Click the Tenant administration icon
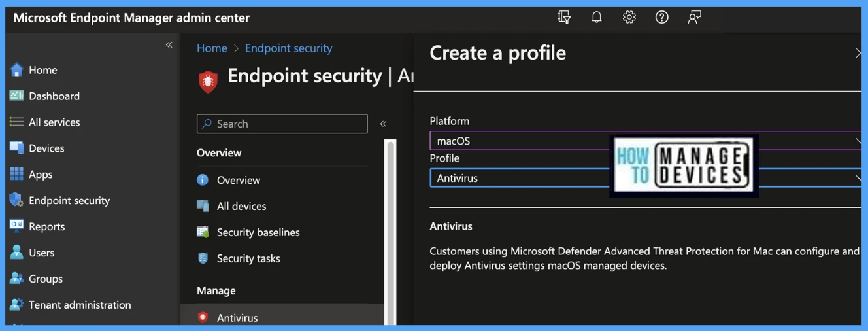868x331 pixels. [x=16, y=305]
